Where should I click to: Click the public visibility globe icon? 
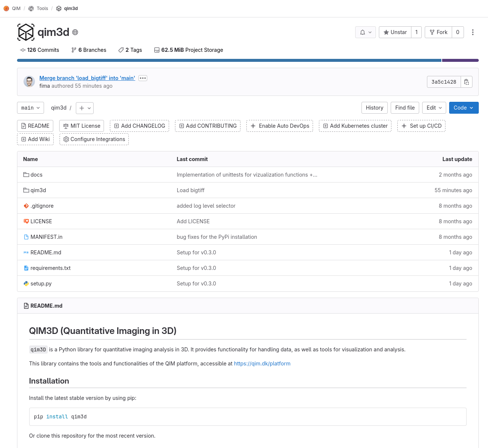tap(75, 32)
